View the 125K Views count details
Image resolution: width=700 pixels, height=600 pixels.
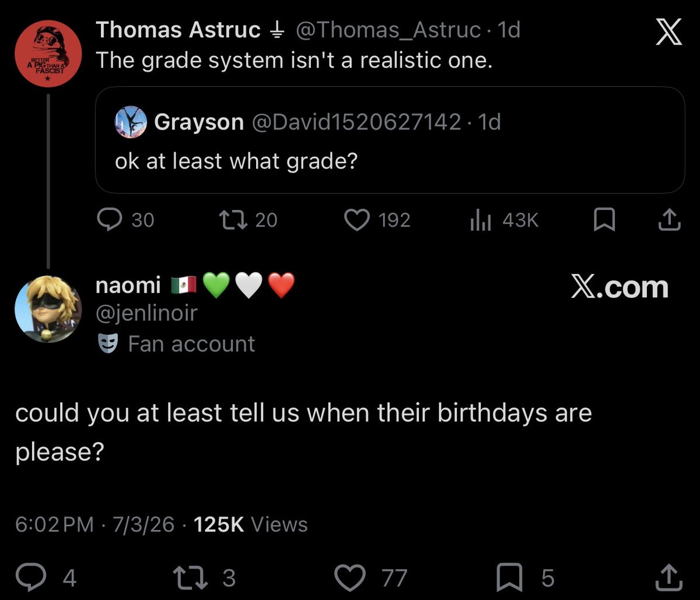250,524
